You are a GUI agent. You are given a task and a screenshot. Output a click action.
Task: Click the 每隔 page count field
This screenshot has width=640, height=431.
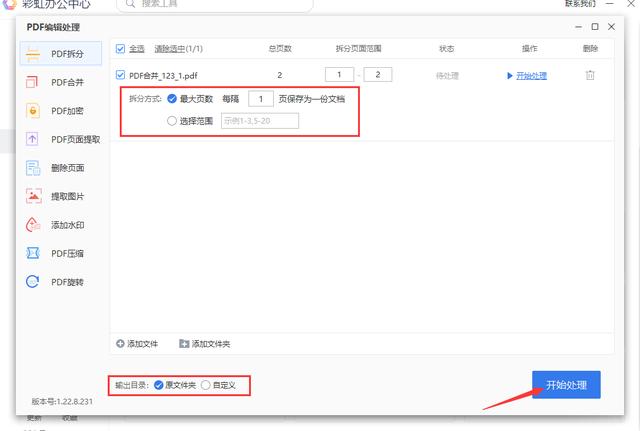(261, 99)
